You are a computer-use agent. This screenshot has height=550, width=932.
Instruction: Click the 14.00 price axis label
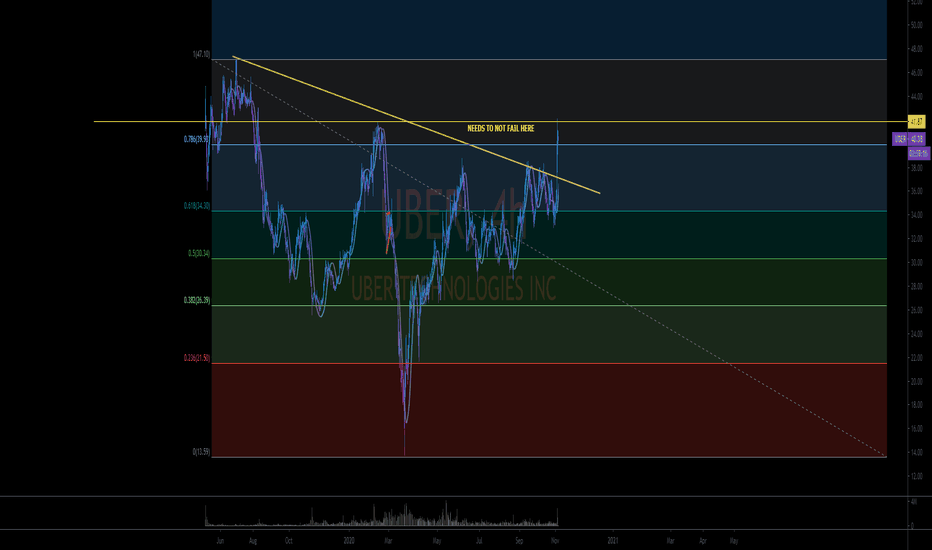(915, 452)
